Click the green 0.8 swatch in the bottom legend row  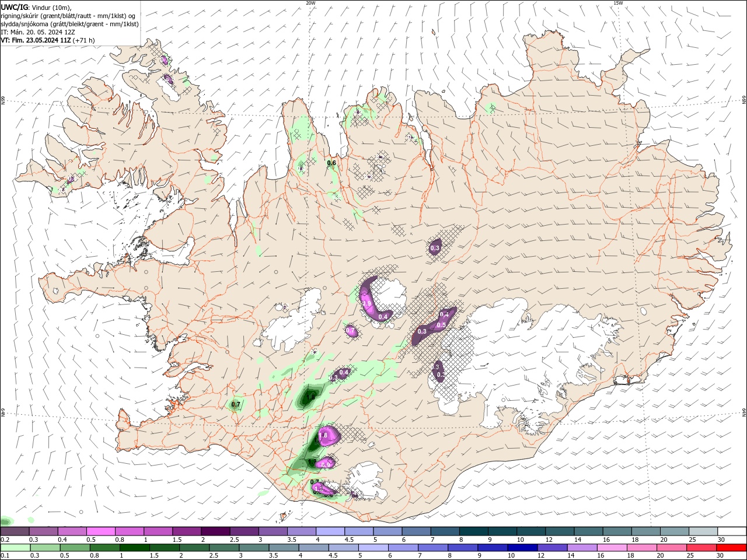(x=104, y=548)
